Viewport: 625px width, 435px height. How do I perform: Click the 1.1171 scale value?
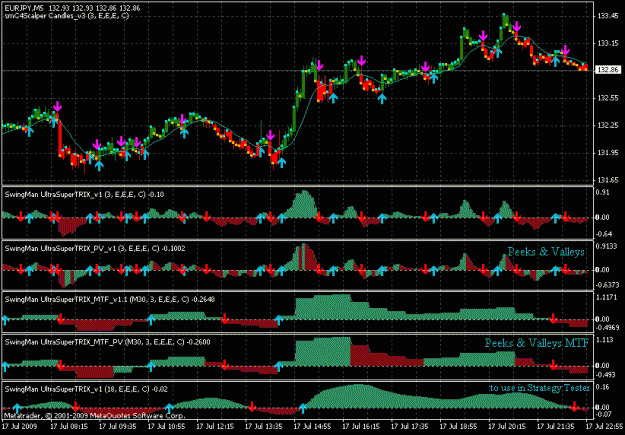point(606,297)
